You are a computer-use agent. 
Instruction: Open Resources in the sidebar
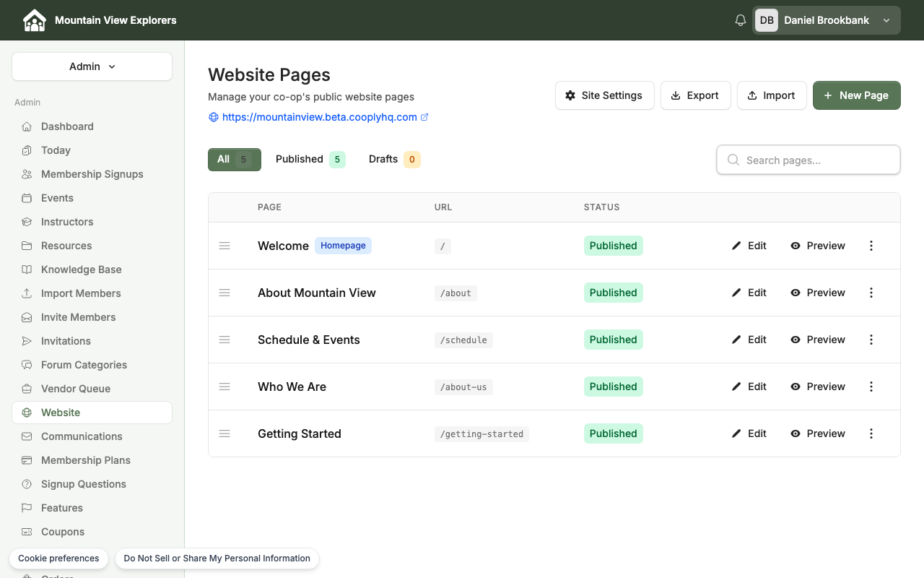coord(92,246)
